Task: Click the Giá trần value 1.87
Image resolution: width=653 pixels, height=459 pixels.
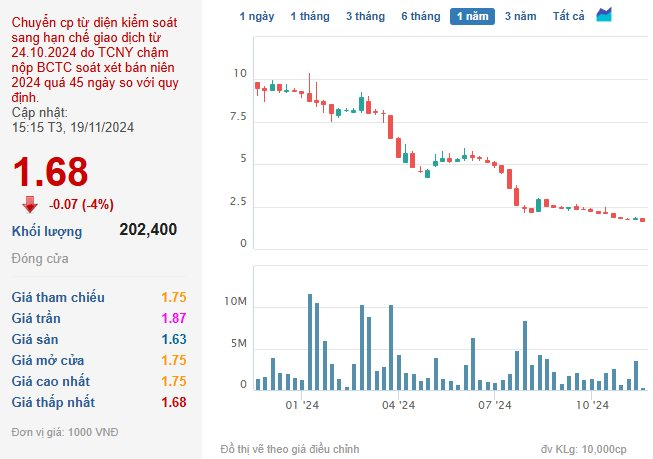Action: [x=174, y=318]
